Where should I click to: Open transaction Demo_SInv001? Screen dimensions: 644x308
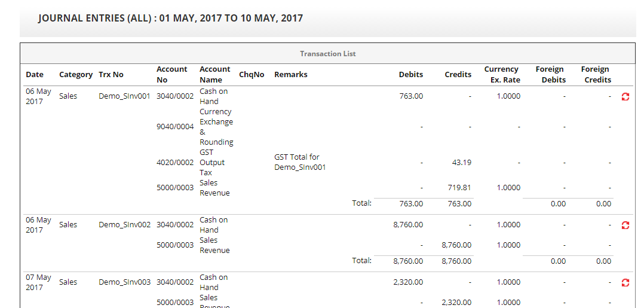coord(124,96)
